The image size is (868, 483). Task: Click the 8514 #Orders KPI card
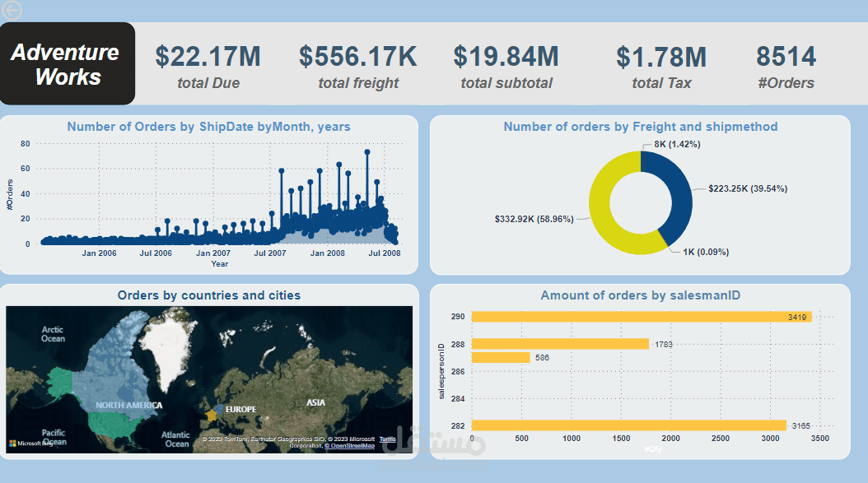pos(786,66)
